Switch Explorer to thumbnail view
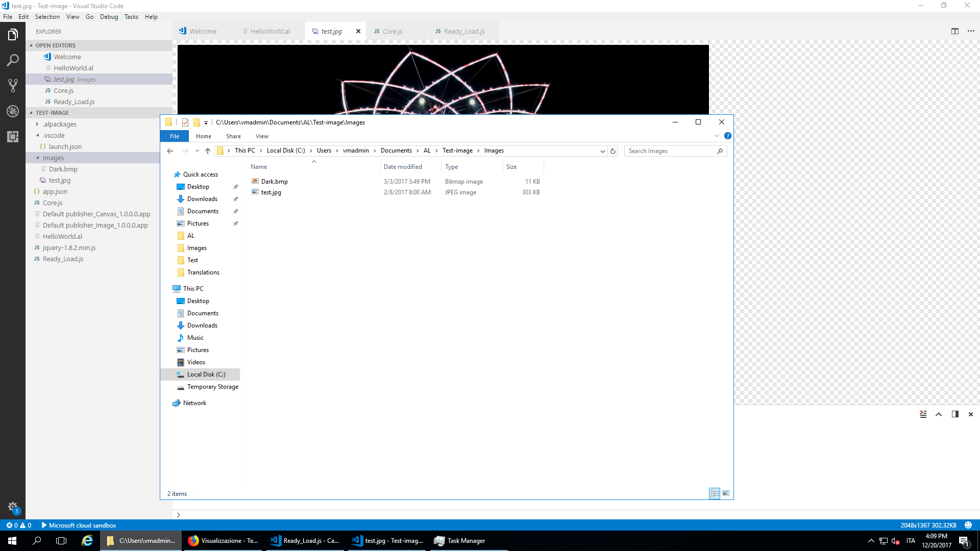The image size is (980, 551). [x=725, y=493]
